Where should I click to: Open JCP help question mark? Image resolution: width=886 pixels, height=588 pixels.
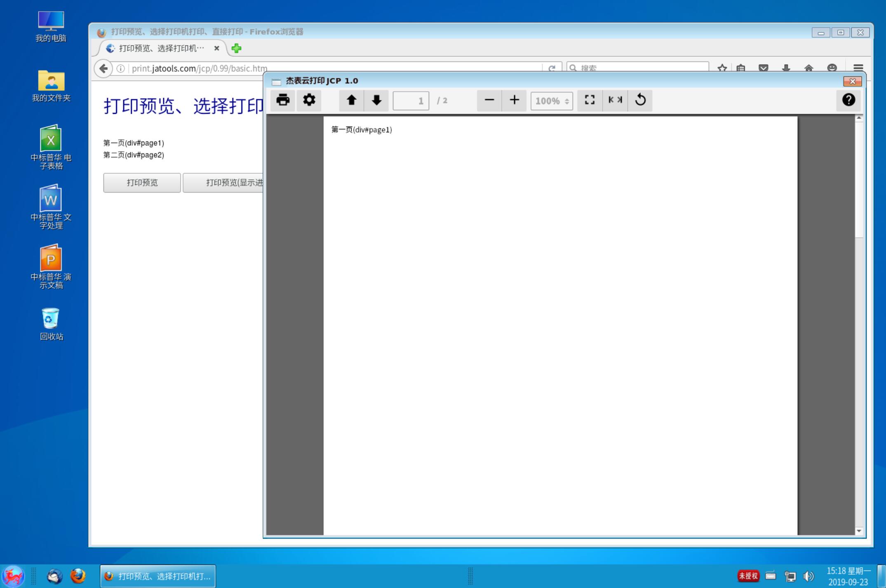[x=848, y=100]
